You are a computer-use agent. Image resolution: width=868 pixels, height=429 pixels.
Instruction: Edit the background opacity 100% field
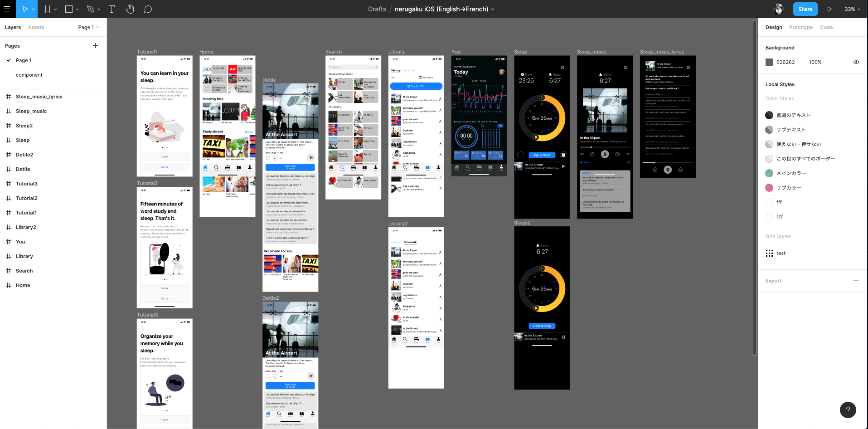click(815, 62)
